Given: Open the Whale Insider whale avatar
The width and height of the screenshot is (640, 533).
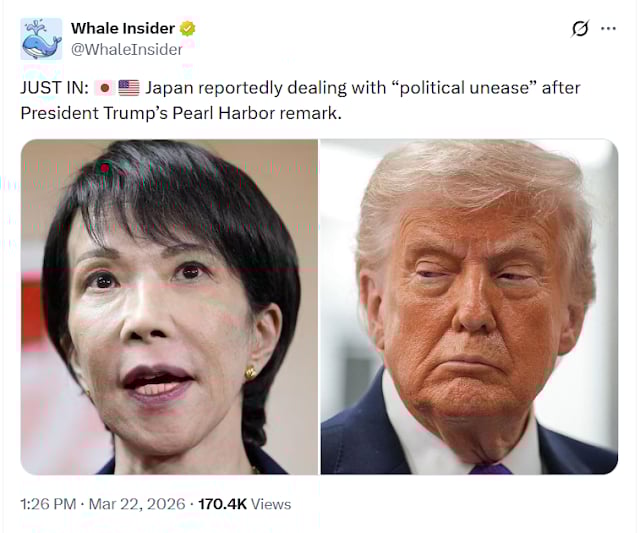Looking at the screenshot, I should point(41,39).
